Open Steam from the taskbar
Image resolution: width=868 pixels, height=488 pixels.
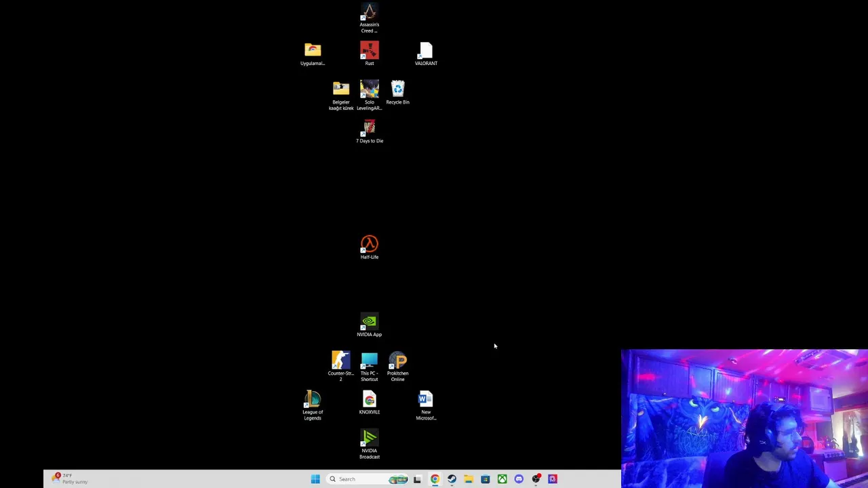coord(452,479)
